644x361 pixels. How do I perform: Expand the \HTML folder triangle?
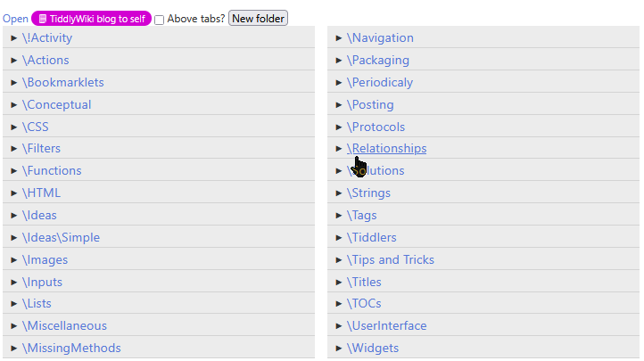(14, 193)
